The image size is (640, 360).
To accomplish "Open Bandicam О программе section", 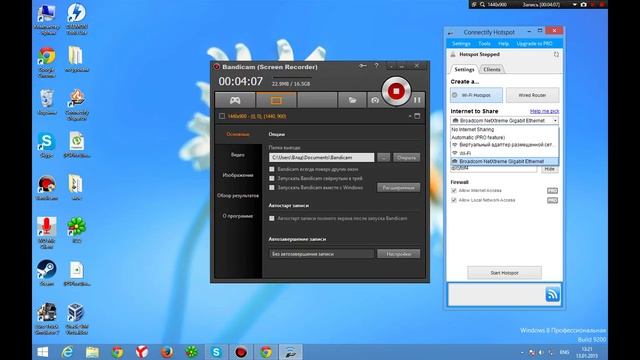I will pos(238,216).
